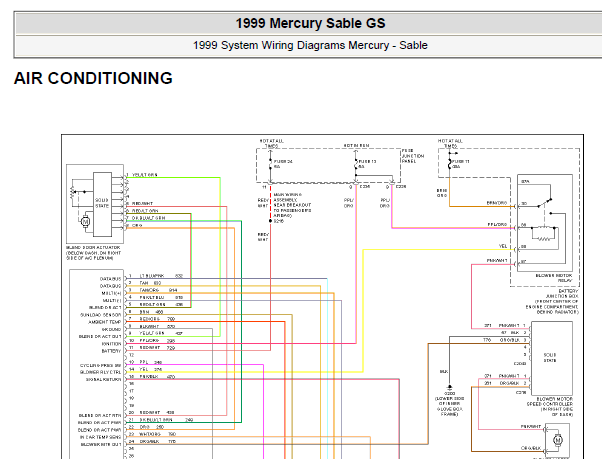Click the motor symbol inside the blend door actuator
Screen dimensions: 602x459
tap(86, 222)
